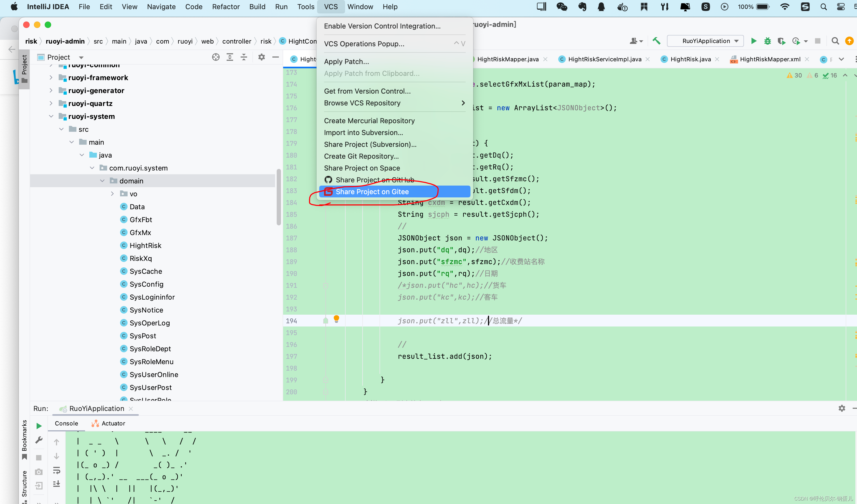Collapse the ruoyi-system module node
Viewport: 857px width, 504px height.
coord(51,116)
